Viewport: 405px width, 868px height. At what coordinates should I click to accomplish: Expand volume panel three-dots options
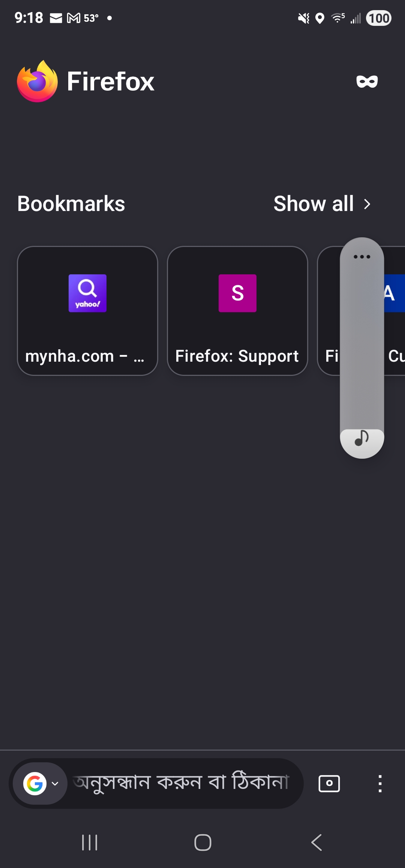[x=362, y=257]
